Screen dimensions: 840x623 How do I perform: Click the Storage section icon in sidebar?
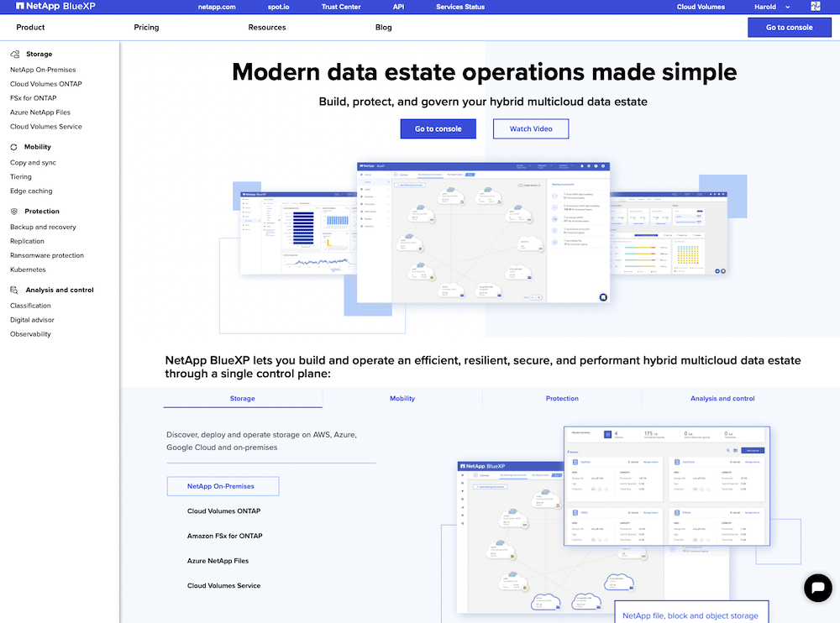pyautogui.click(x=15, y=54)
